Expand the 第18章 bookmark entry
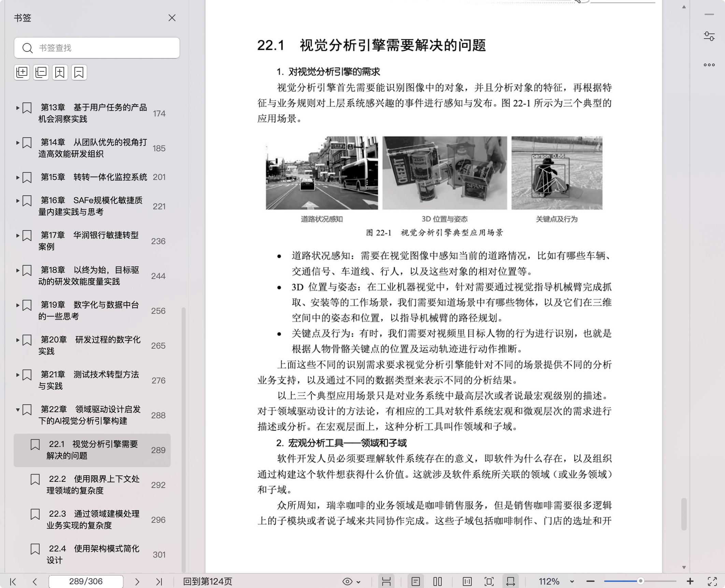The width and height of the screenshot is (725, 588). (18, 270)
